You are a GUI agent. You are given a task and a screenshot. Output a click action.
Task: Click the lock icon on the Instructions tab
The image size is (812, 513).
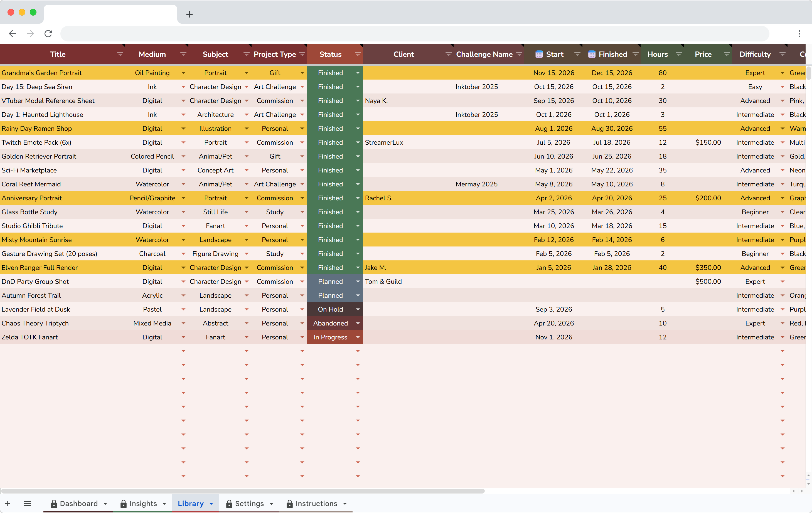click(x=289, y=504)
